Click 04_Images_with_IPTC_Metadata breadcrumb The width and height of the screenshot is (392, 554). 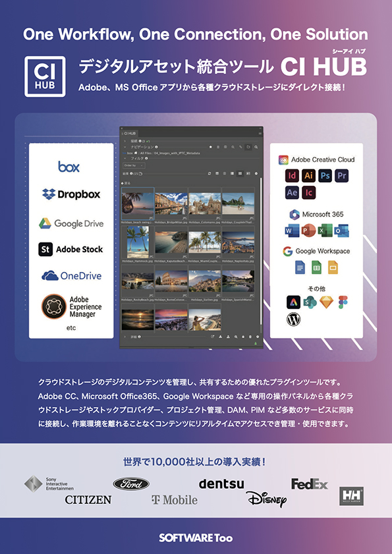pyautogui.click(x=177, y=153)
